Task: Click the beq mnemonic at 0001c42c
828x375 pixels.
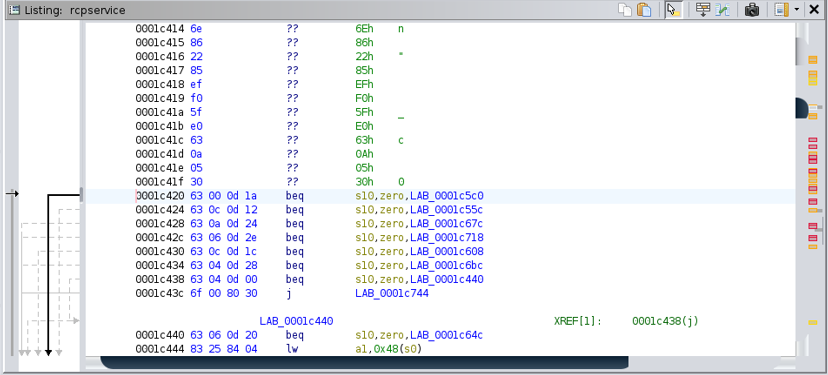Action: click(x=295, y=238)
